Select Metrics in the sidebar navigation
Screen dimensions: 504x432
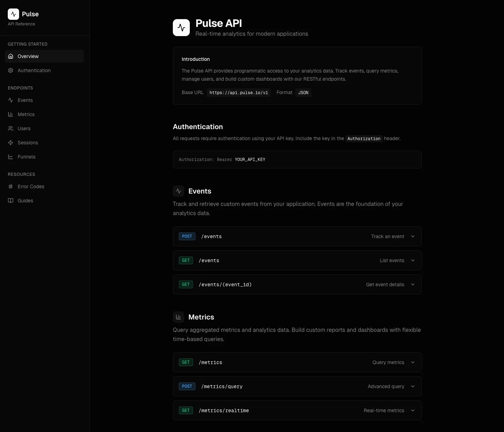pyautogui.click(x=44, y=114)
